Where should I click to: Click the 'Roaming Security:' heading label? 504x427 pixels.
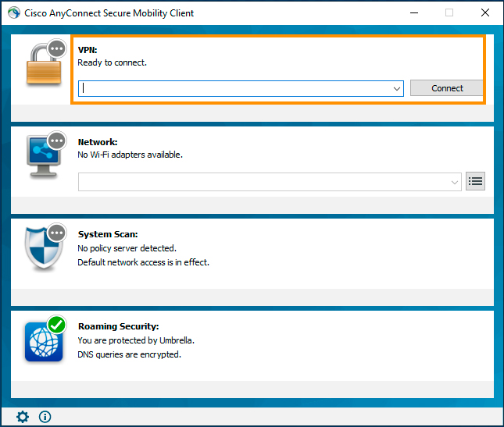(x=118, y=326)
